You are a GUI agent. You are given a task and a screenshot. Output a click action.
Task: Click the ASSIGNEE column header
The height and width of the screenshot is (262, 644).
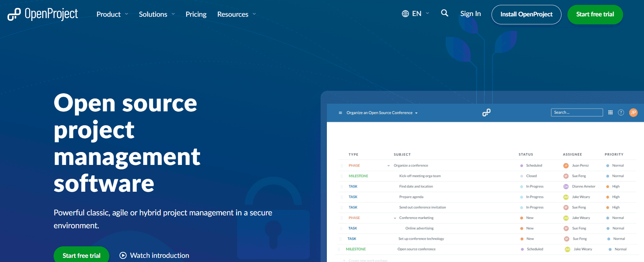pos(572,154)
